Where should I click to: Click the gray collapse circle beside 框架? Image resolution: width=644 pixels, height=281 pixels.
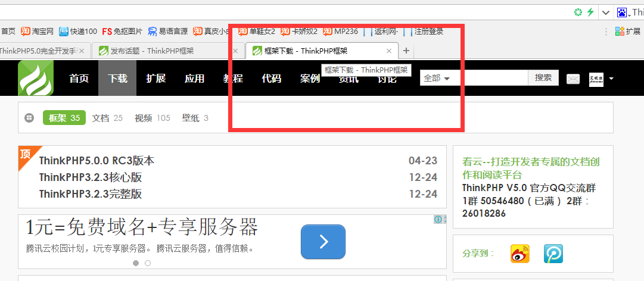(29, 118)
